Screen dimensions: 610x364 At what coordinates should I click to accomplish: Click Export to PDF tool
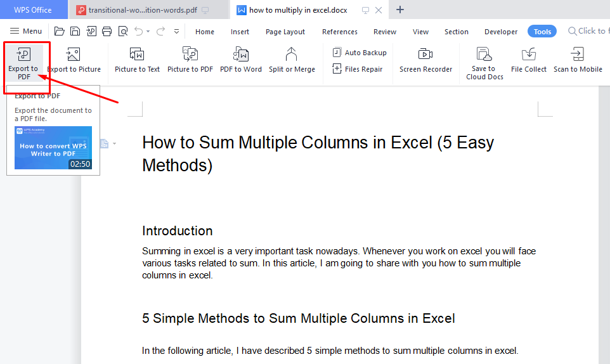[x=23, y=63]
